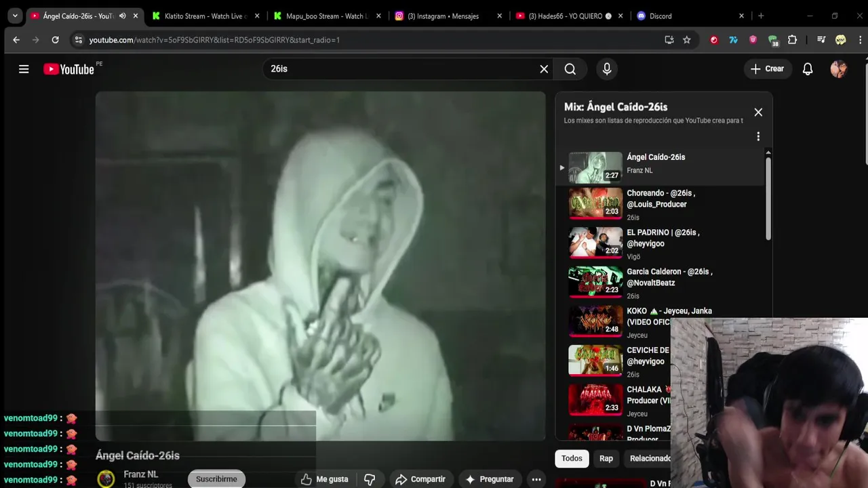Select the Relacionados filter chip

[648, 458]
